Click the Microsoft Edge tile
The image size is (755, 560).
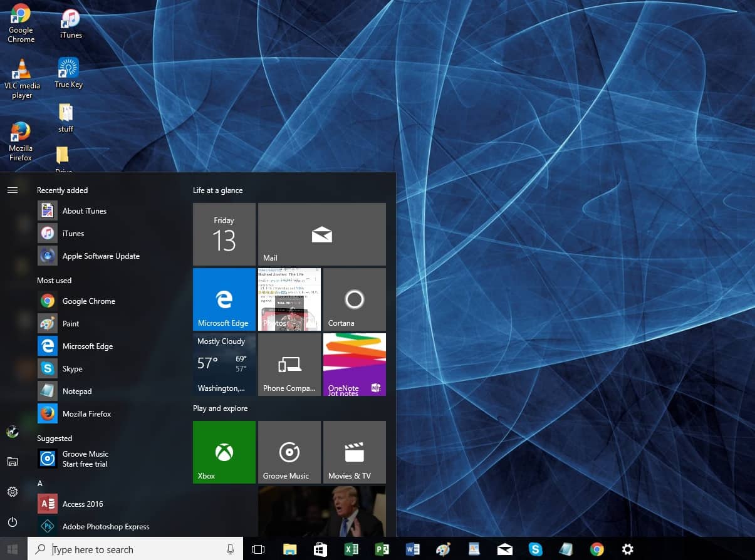click(x=224, y=299)
